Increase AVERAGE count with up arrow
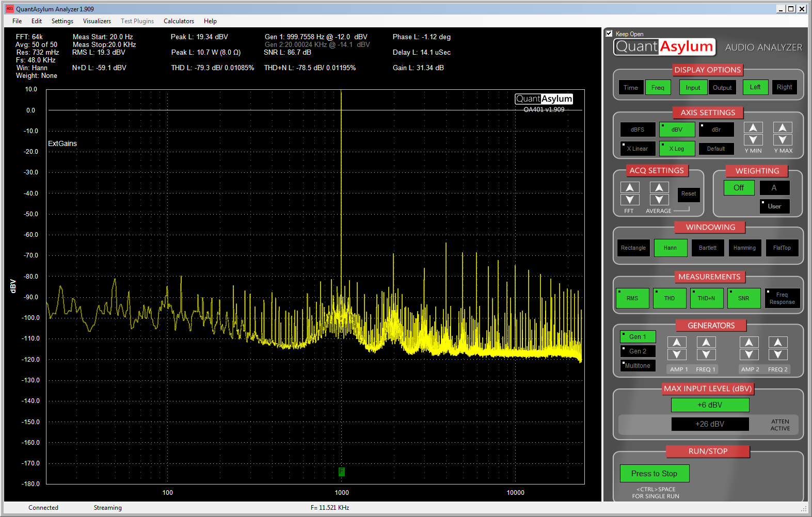This screenshot has height=517, width=812. click(x=659, y=187)
